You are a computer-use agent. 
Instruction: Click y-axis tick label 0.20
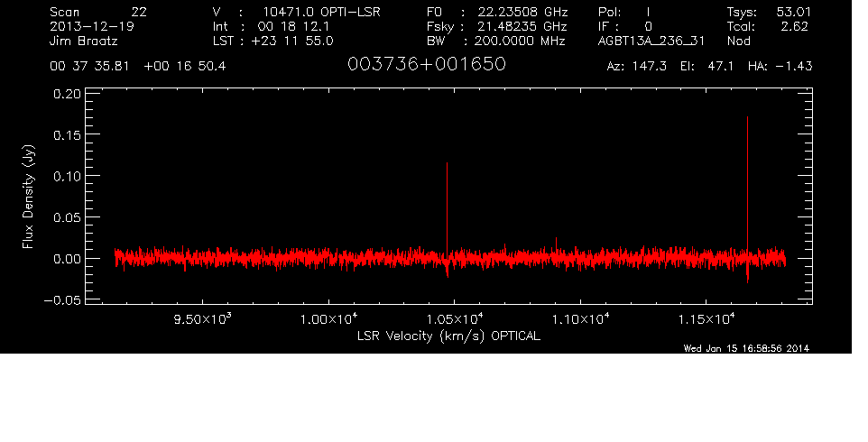click(67, 94)
